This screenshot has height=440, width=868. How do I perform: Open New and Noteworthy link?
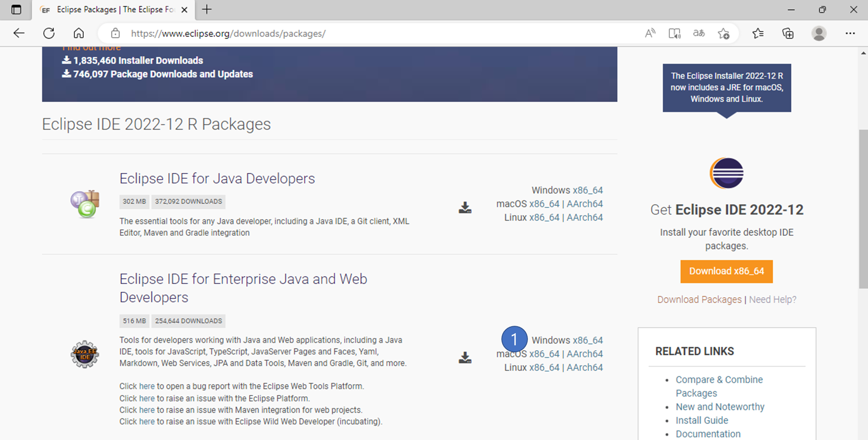click(x=720, y=407)
